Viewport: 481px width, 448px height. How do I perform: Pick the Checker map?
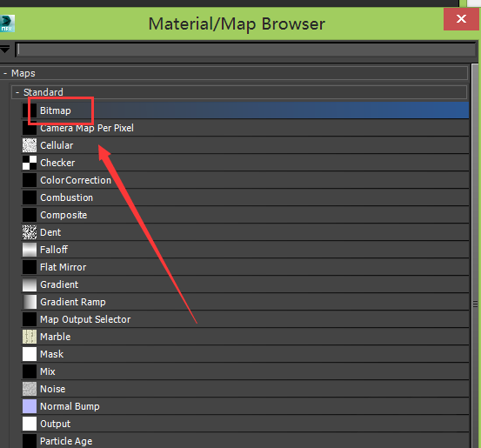click(x=245, y=163)
